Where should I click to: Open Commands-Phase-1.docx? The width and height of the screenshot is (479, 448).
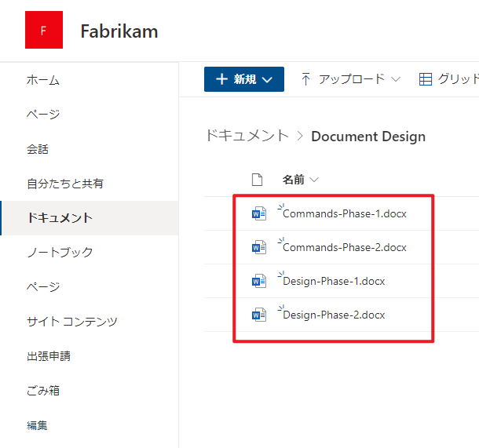(345, 213)
